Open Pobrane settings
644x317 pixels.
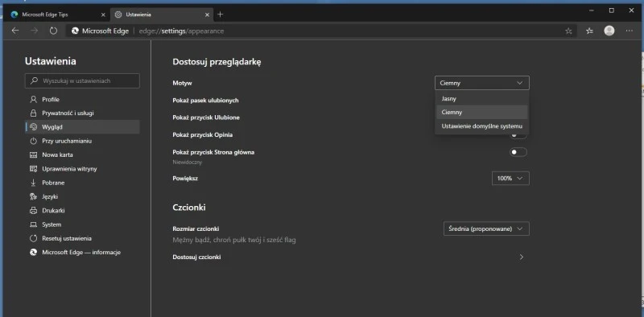click(x=82, y=183)
